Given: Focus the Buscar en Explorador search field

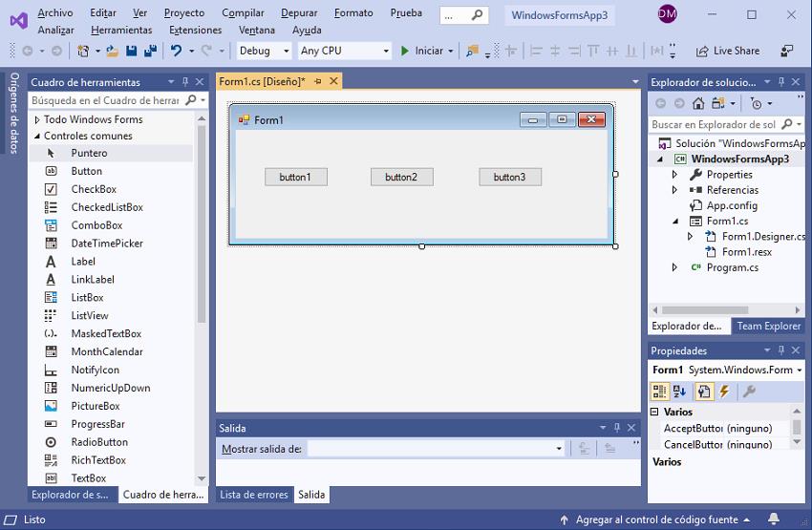Looking at the screenshot, I should [715, 124].
